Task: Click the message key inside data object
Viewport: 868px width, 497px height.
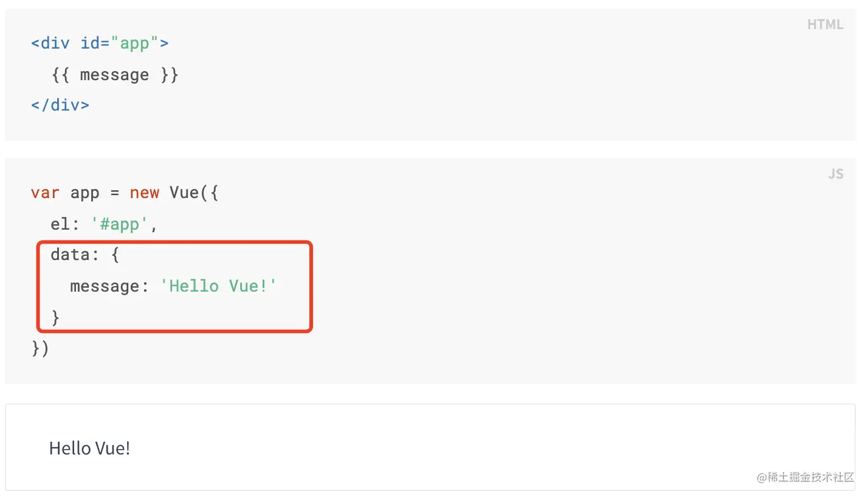Action: (105, 286)
